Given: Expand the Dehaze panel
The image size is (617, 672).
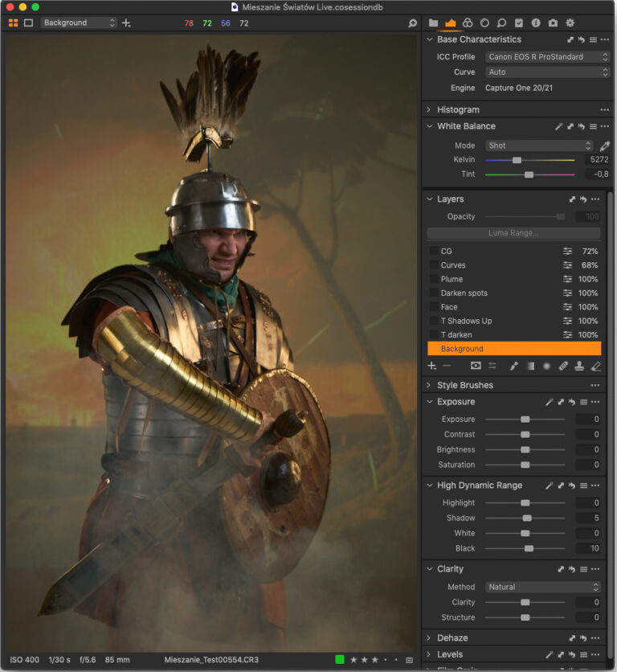Looking at the screenshot, I should pyautogui.click(x=428, y=637).
